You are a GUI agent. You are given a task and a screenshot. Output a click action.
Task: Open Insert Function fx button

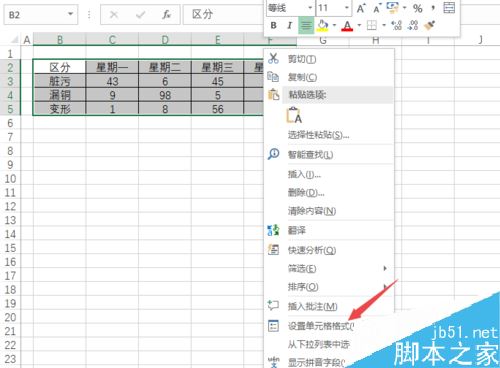(x=166, y=14)
